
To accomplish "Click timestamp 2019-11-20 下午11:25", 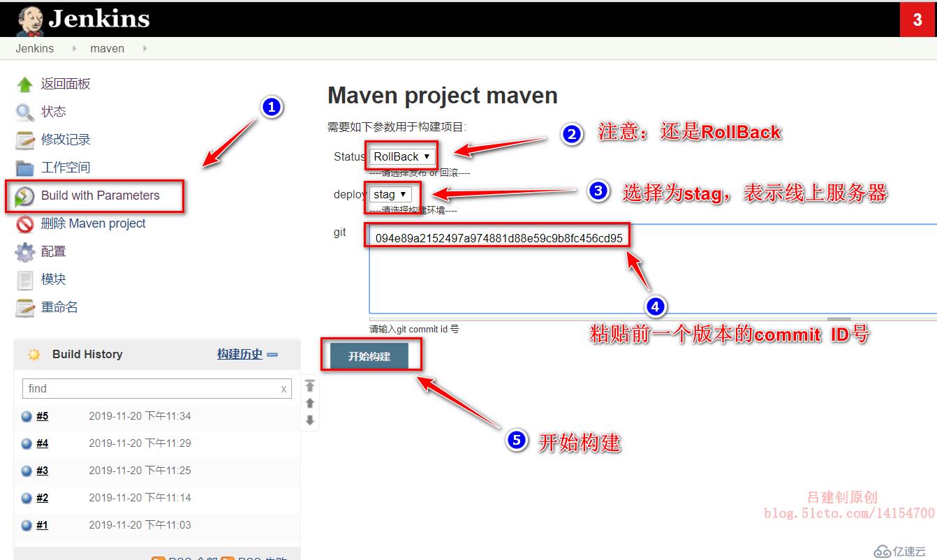I will (140, 471).
